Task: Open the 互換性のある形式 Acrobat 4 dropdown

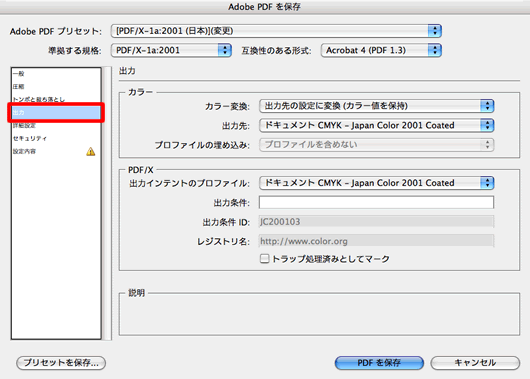Action: [381, 50]
